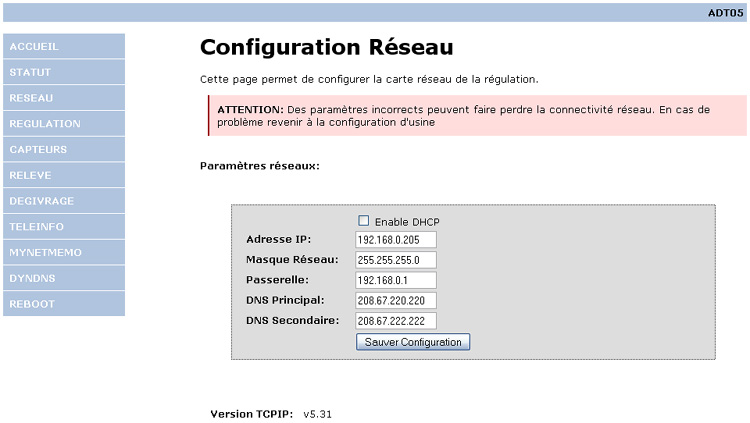Click into the Passerelle field
This screenshot has width=750, height=423.
[395, 280]
